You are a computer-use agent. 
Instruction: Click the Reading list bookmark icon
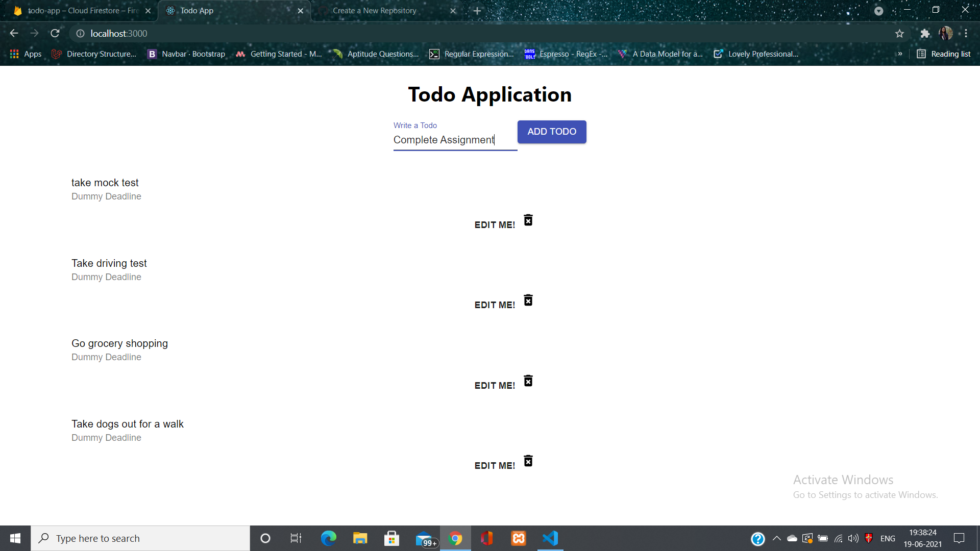(x=921, y=54)
